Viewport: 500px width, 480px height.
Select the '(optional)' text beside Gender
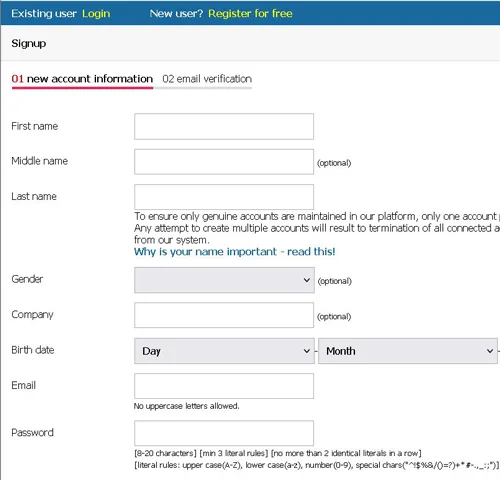pyautogui.click(x=335, y=281)
